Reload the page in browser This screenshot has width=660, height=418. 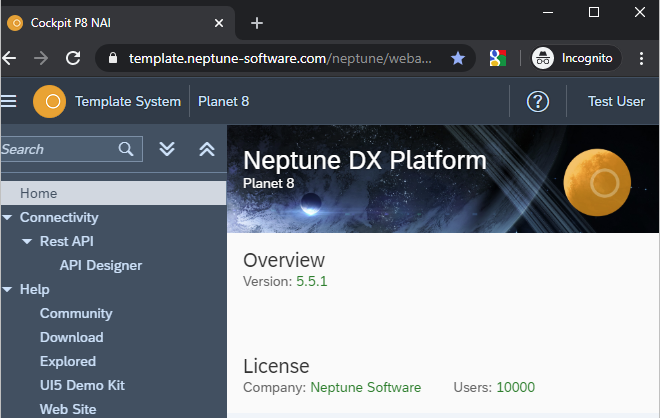pyautogui.click(x=72, y=58)
